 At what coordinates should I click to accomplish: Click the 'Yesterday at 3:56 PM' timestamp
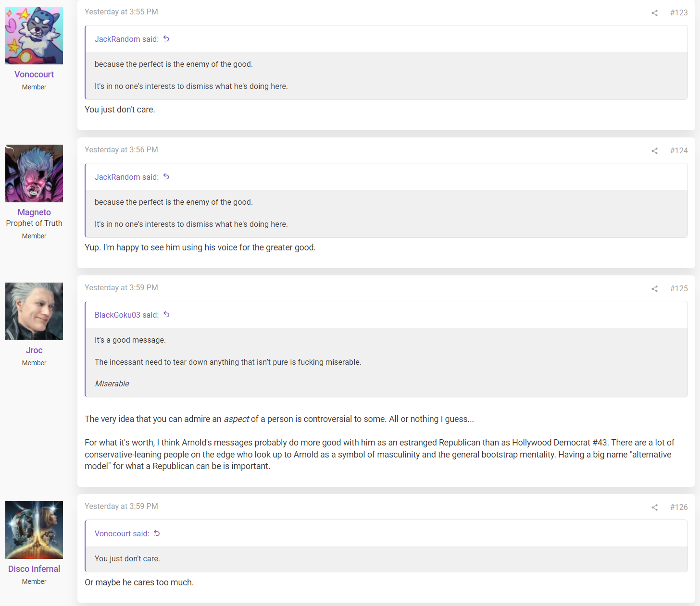click(121, 149)
